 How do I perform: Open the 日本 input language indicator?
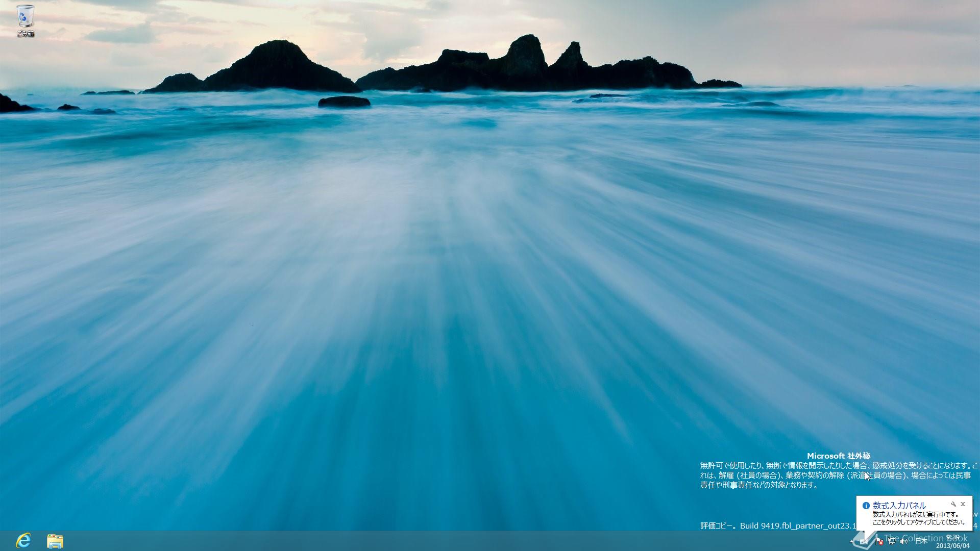(921, 541)
